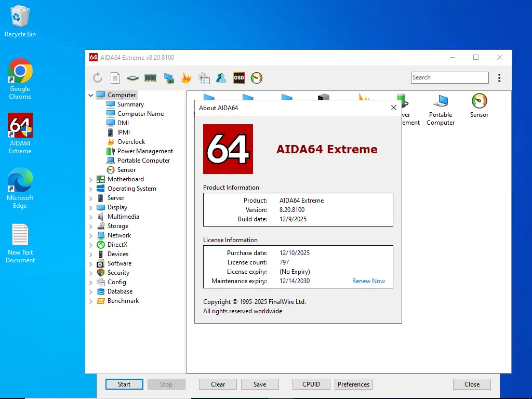Image resolution: width=532 pixels, height=399 pixels.
Task: Click the Software disc icon
Action: (x=100, y=263)
